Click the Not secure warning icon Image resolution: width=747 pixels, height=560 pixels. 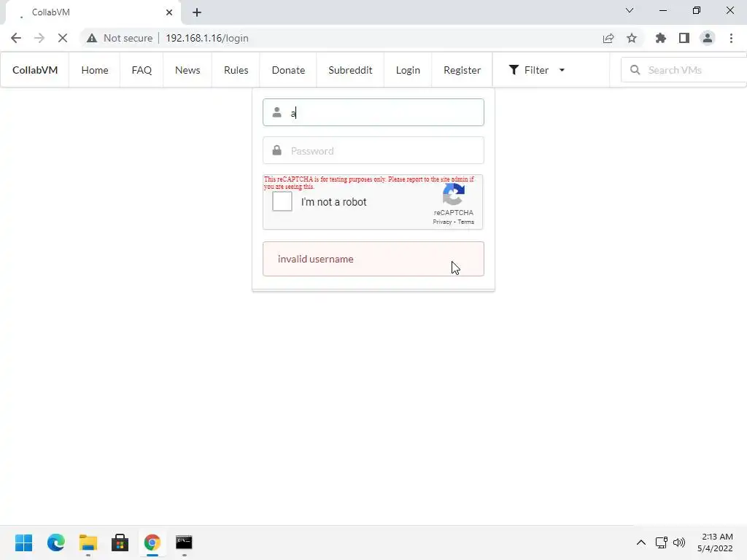click(92, 38)
